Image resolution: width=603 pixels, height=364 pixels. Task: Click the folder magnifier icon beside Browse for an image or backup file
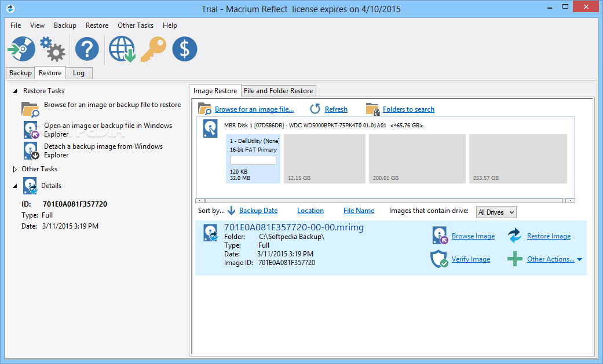[30, 109]
